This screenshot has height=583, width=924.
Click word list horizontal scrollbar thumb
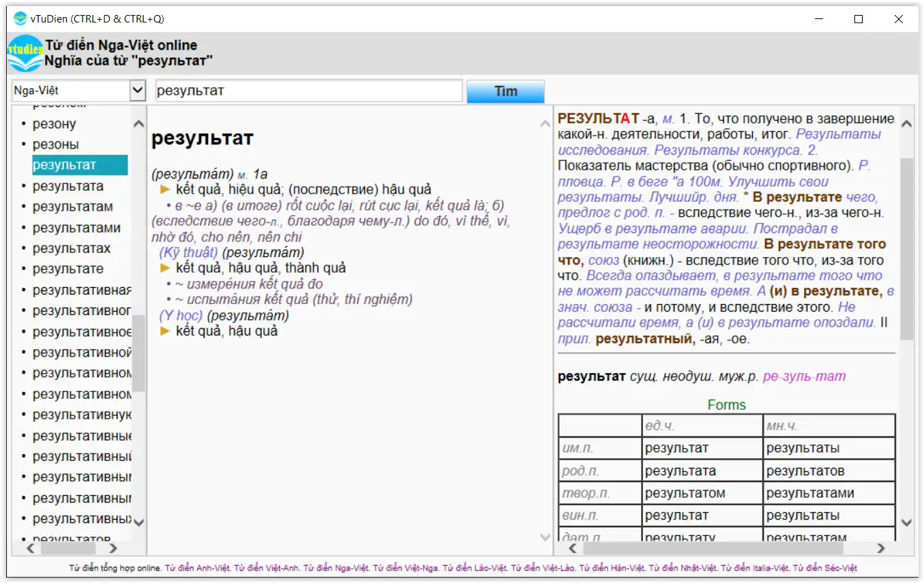pyautogui.click(x=68, y=548)
